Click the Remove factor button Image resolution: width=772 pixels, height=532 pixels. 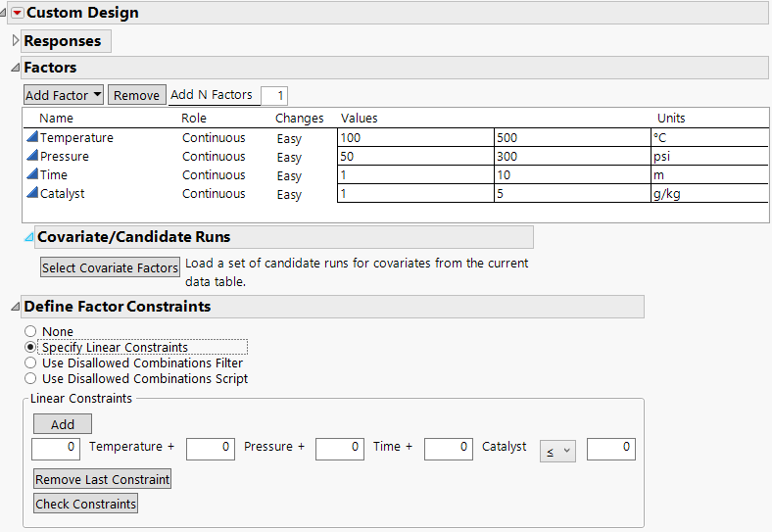point(136,95)
